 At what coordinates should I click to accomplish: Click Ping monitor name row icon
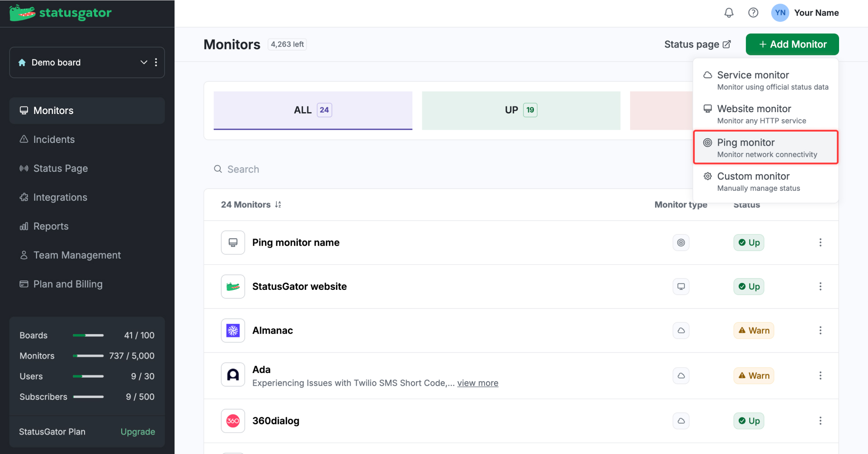233,243
